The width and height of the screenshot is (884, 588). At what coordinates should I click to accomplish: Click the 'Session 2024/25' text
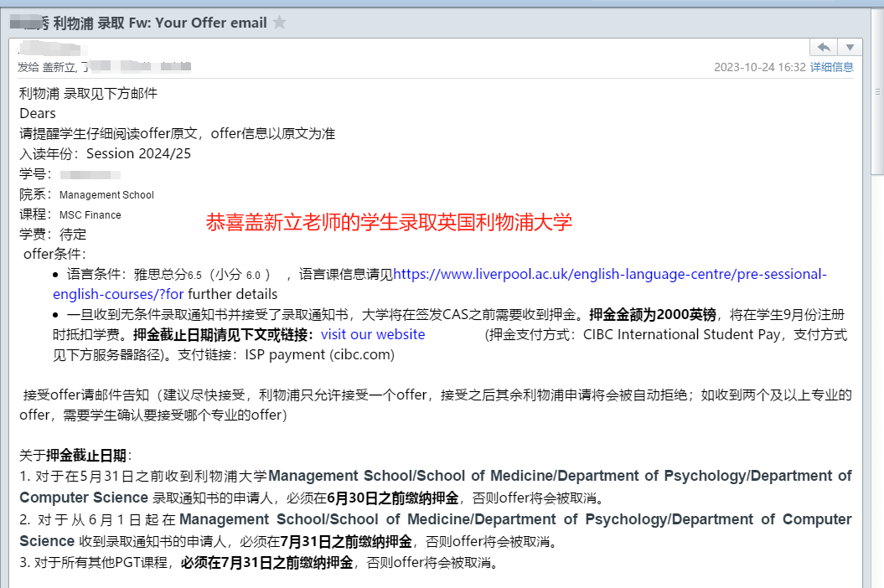(138, 153)
